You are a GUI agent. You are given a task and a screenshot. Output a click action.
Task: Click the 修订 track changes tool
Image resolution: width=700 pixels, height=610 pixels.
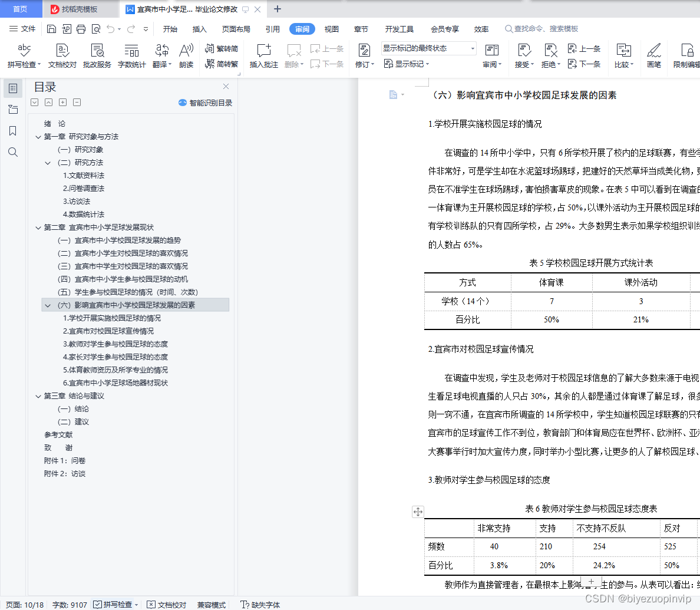click(x=364, y=56)
